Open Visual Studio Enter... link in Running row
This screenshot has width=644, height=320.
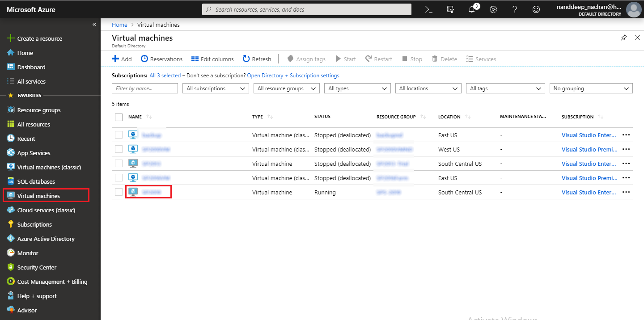(x=589, y=192)
